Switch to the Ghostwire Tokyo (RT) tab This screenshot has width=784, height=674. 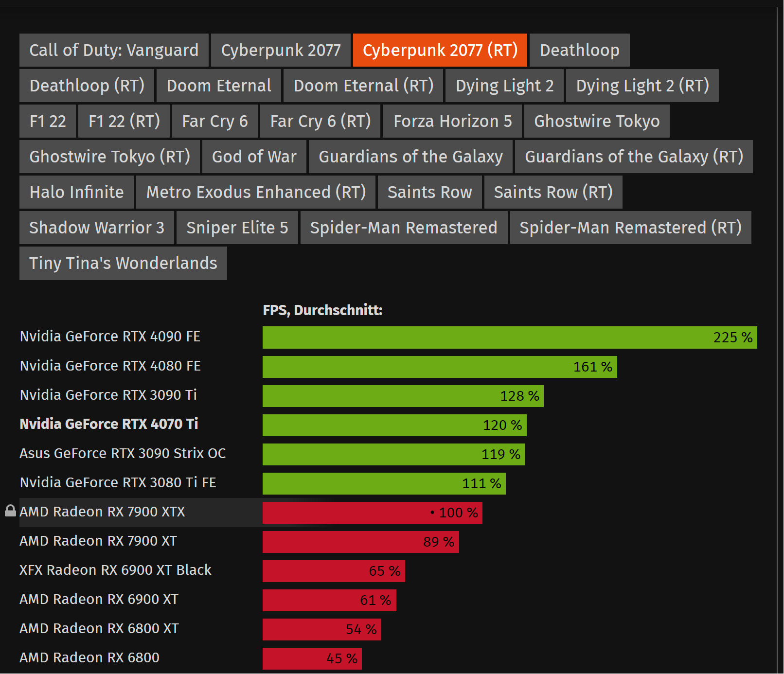(x=109, y=157)
